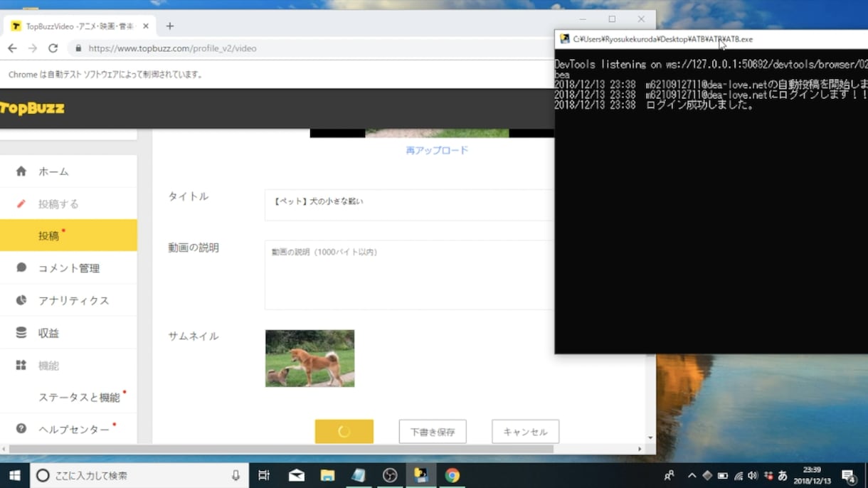
Task: Reload the TopBuzz page
Action: tap(53, 48)
